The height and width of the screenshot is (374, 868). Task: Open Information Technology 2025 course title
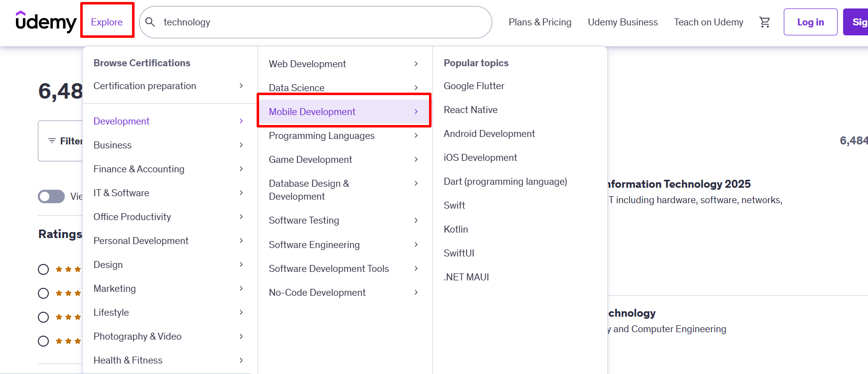[680, 184]
